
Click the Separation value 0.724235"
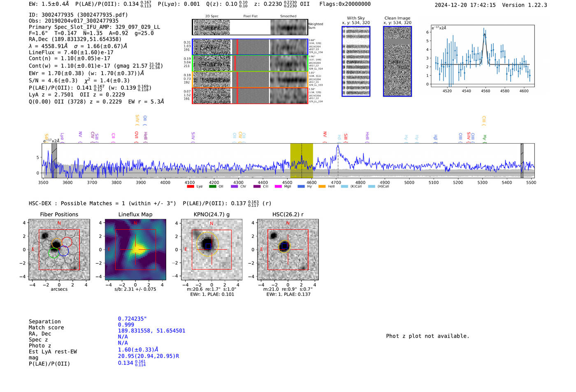tap(132, 319)
